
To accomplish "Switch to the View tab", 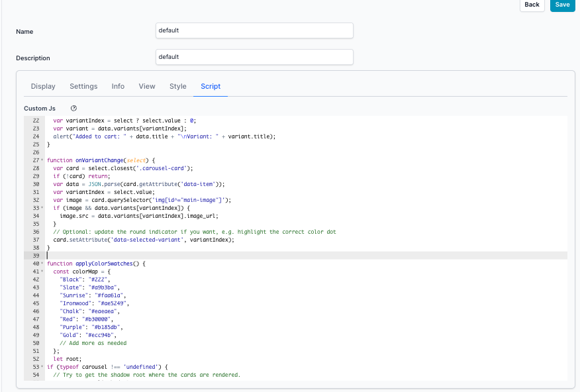I will pos(147,86).
